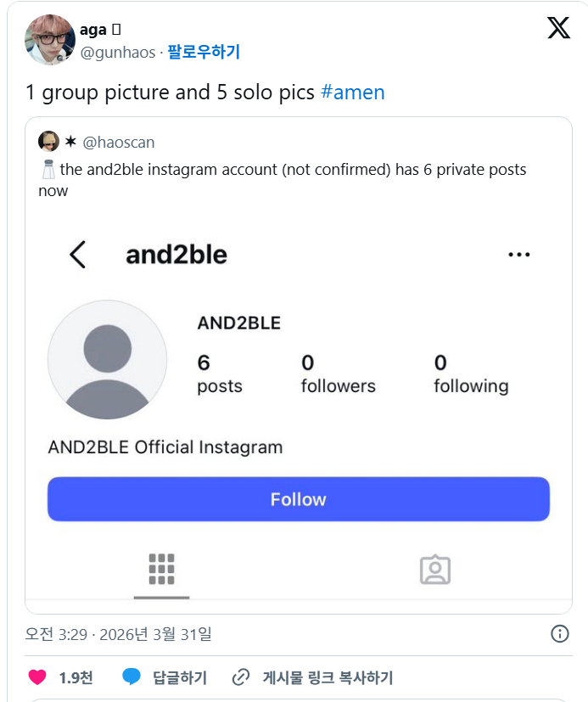This screenshot has height=702, width=588.
Task: Click the @gunhaos handle
Action: [x=118, y=53]
